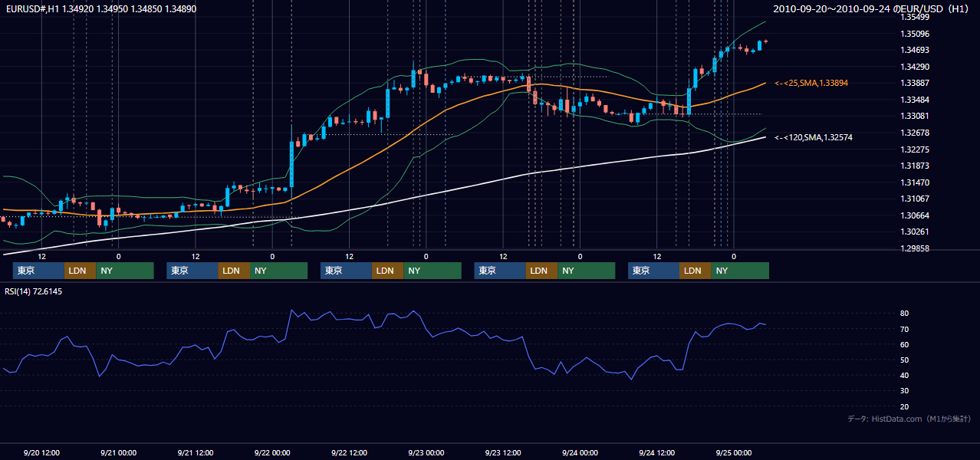Click price axis value 1.34290
Screen dimensions: 980x460
coord(915,67)
